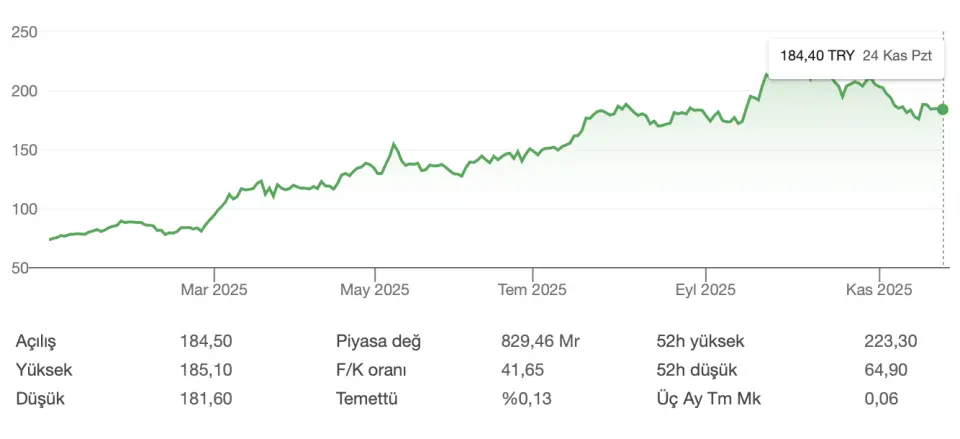
Task: Click the Tem 2025 date marker
Action: tap(533, 290)
